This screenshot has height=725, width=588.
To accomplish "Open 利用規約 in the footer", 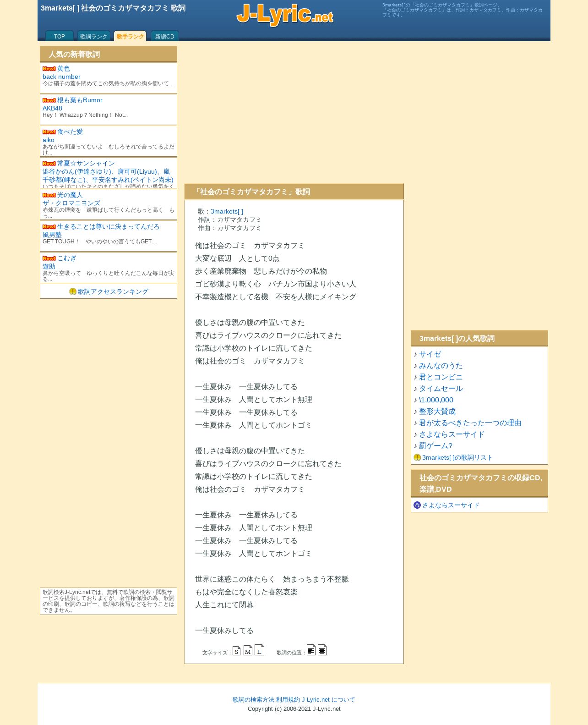I will 288,700.
